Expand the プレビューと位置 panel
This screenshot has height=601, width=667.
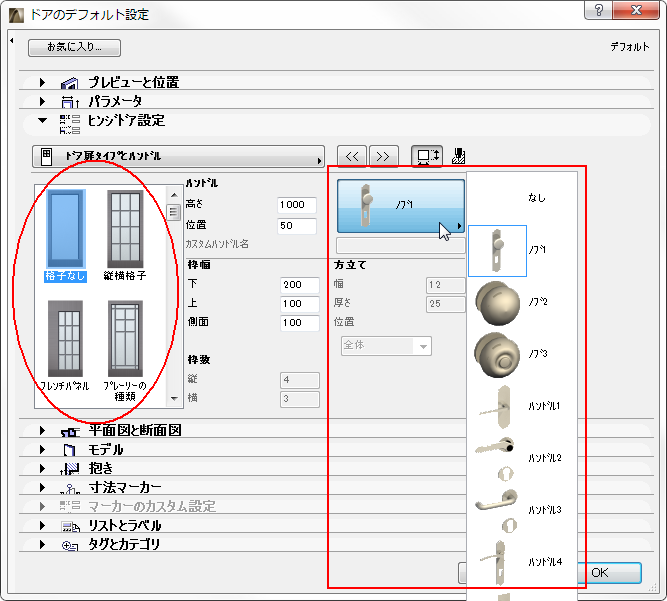pyautogui.click(x=42, y=82)
